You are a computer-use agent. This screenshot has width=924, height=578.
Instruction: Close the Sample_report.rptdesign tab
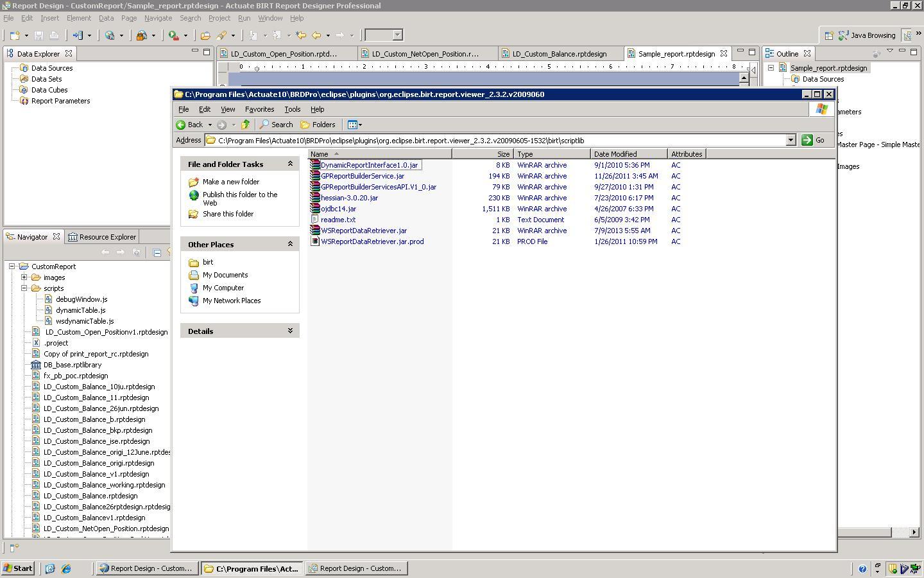[724, 53]
